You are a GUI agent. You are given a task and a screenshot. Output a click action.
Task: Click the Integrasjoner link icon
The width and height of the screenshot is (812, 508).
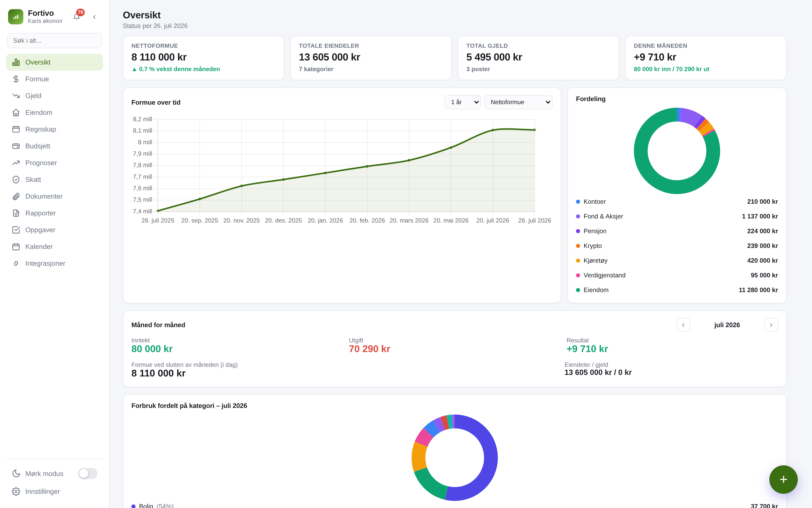pyautogui.click(x=16, y=263)
